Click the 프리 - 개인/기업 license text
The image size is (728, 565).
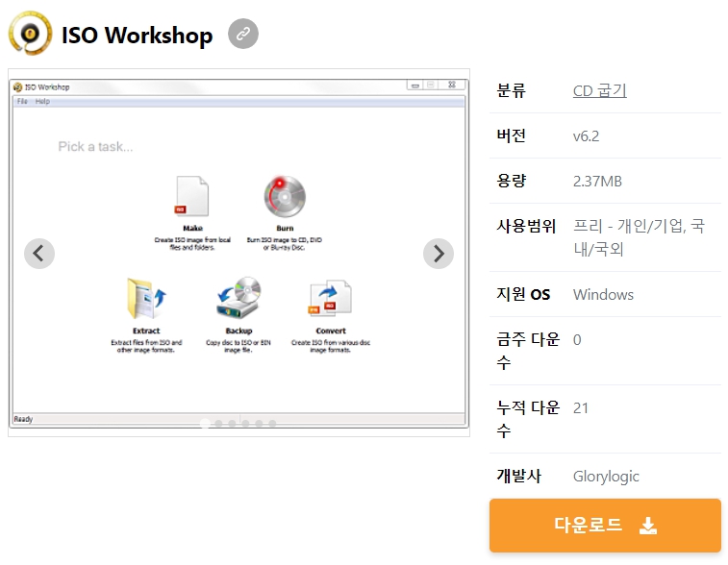639,237
